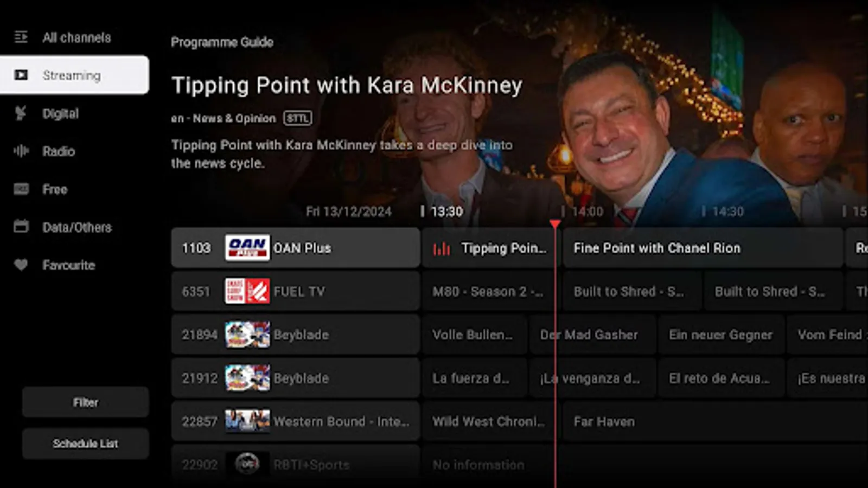
Task: Open the Schedule List
Action: pos(85,443)
